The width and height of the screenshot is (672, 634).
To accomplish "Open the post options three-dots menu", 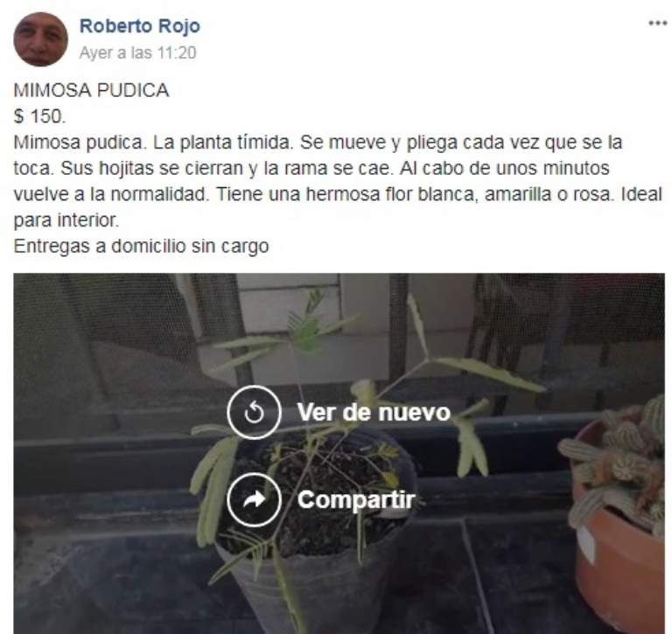I will 657,23.
